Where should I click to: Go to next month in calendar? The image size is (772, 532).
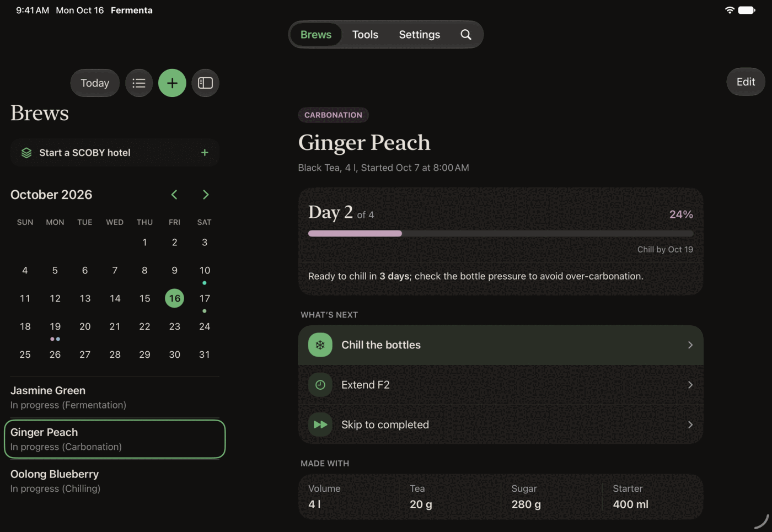[x=206, y=195]
